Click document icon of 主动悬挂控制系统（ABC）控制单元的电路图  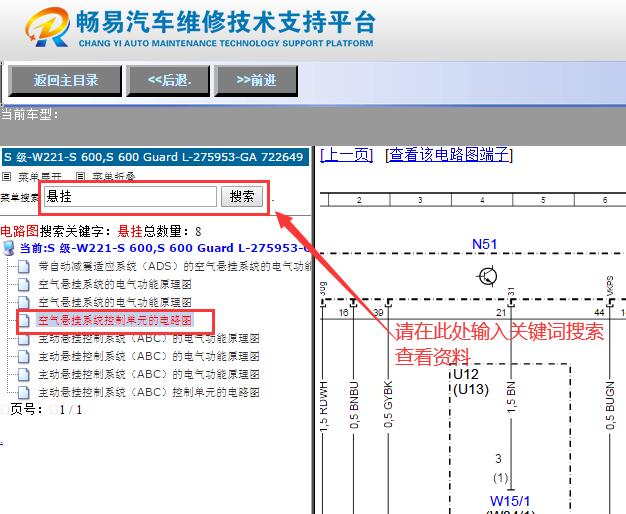pos(24,392)
